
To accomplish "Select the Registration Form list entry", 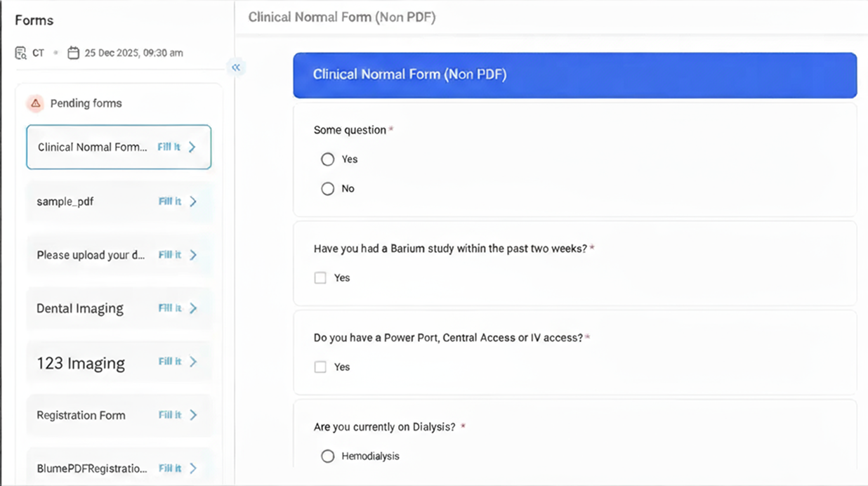I will pyautogui.click(x=81, y=415).
